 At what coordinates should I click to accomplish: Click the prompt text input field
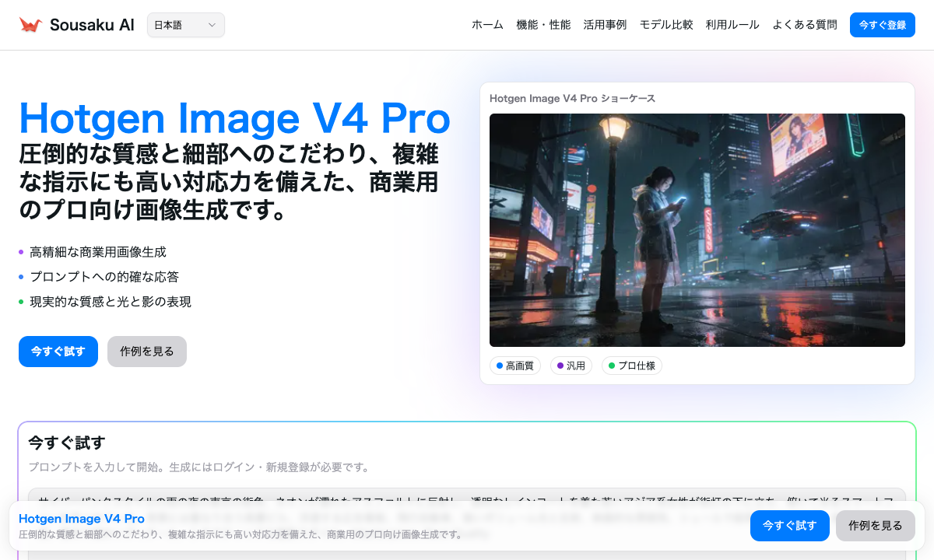[465, 499]
